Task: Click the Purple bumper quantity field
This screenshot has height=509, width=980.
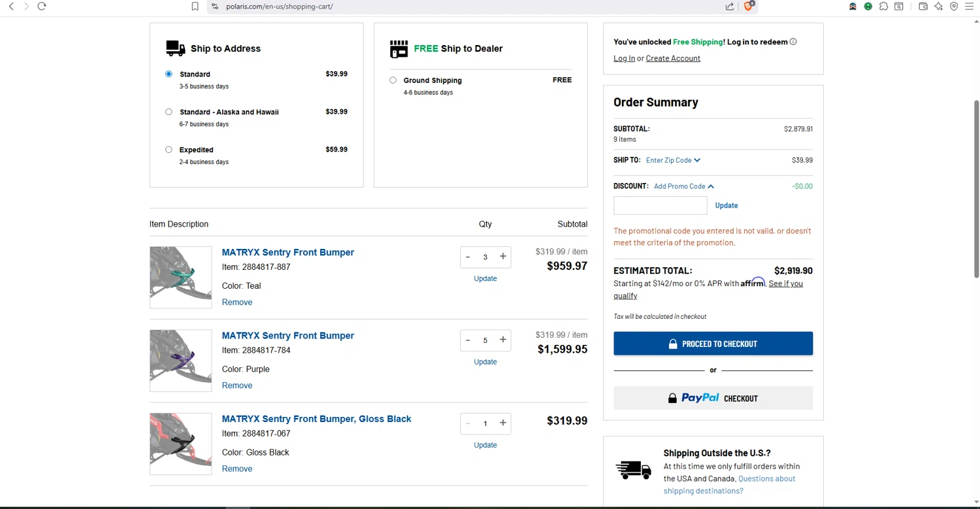Action: pos(485,340)
